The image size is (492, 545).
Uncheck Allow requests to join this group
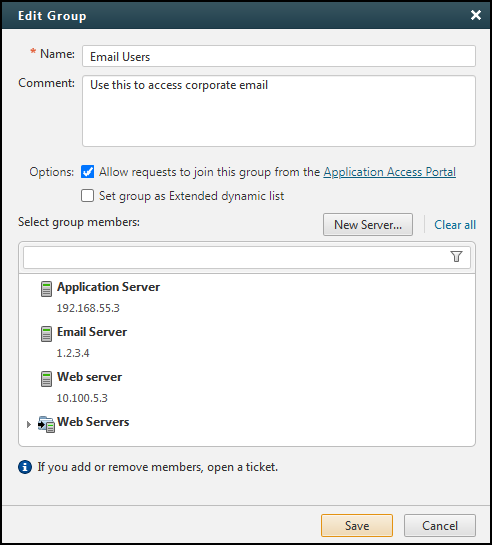tap(88, 172)
